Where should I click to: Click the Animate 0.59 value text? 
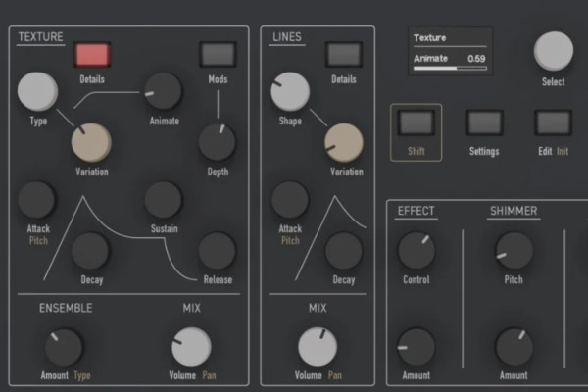476,59
